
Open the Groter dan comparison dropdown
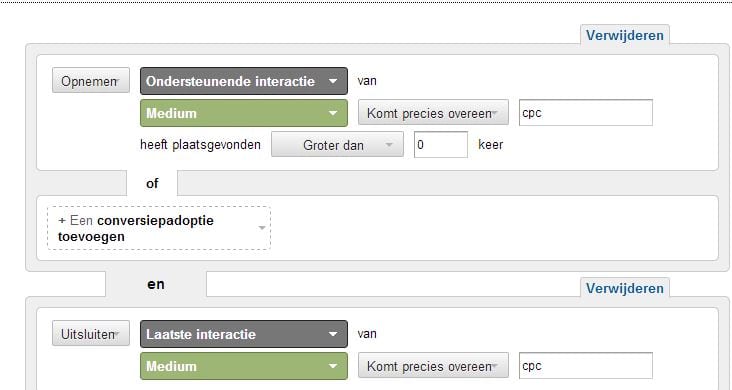[337, 144]
